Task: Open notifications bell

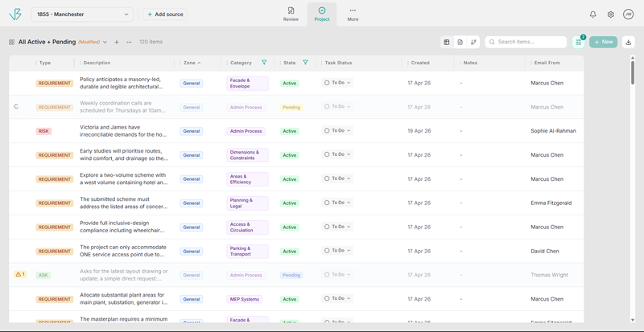Action: (592, 14)
